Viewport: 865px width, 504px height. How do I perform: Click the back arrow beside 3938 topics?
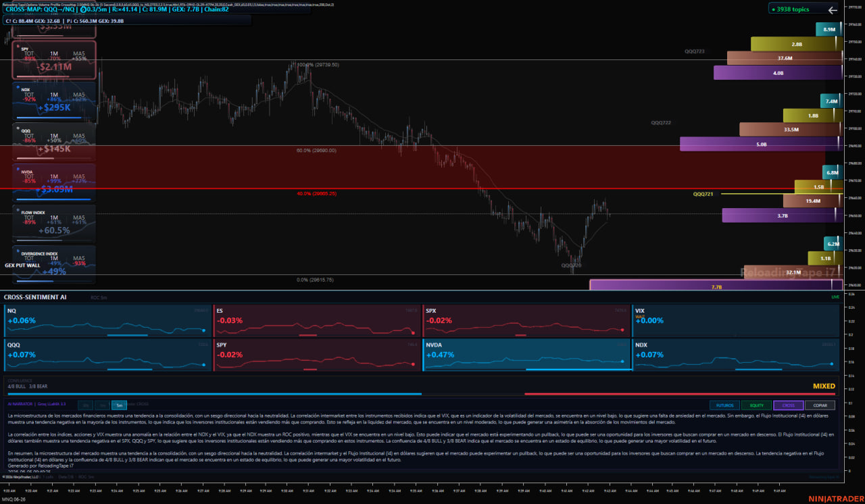click(x=833, y=9)
